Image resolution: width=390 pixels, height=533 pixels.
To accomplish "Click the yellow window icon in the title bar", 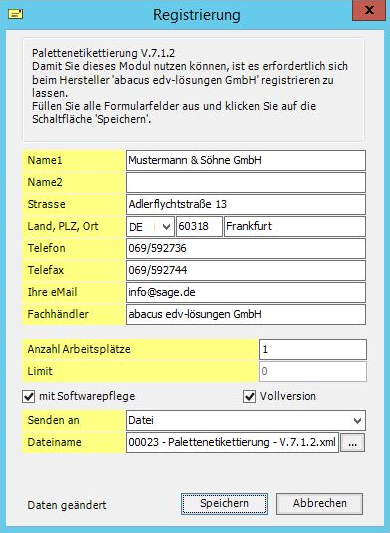I will click(16, 14).
